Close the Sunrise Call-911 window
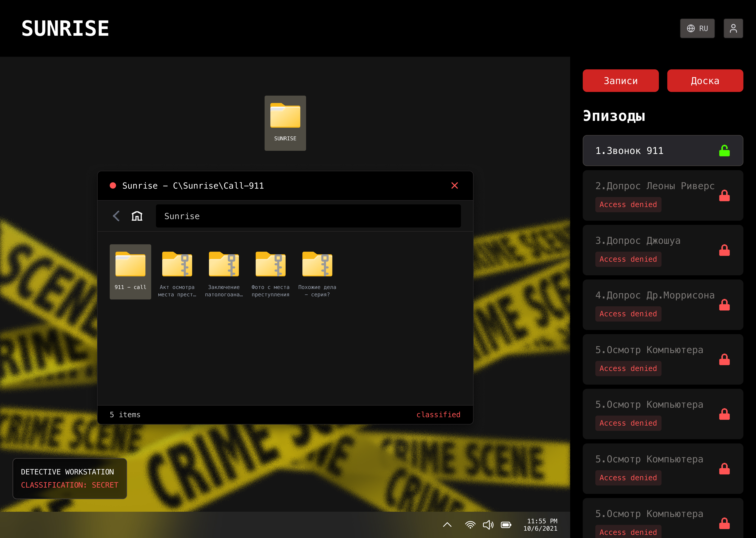This screenshot has width=756, height=538. pyautogui.click(x=454, y=185)
